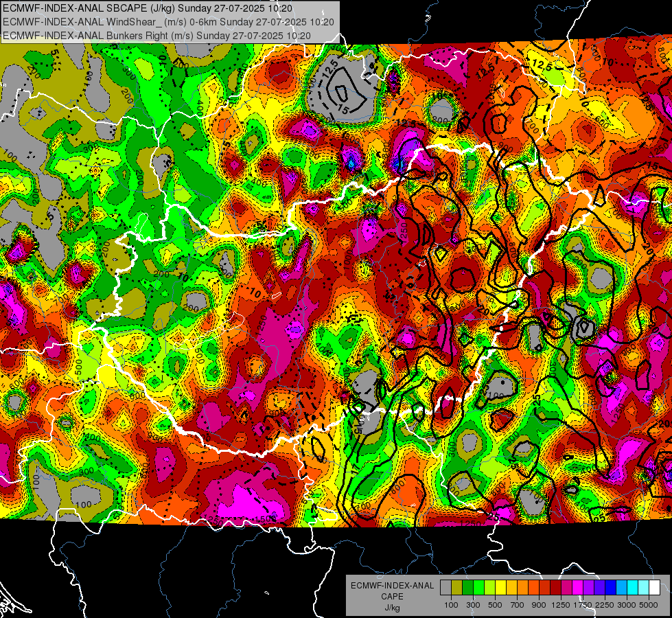Click the 500 tick label in the legend
Image resolution: width=672 pixels, height=618 pixels.
pos(495,605)
